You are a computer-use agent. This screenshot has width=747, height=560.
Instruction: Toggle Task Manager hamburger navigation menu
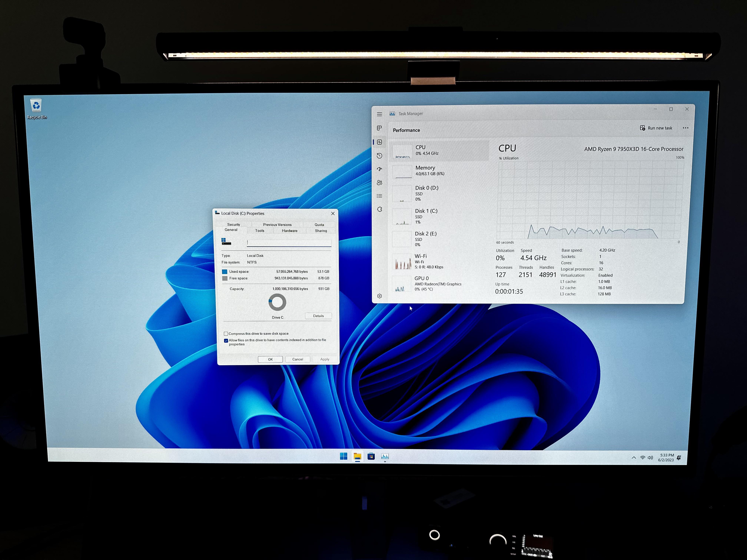click(380, 114)
